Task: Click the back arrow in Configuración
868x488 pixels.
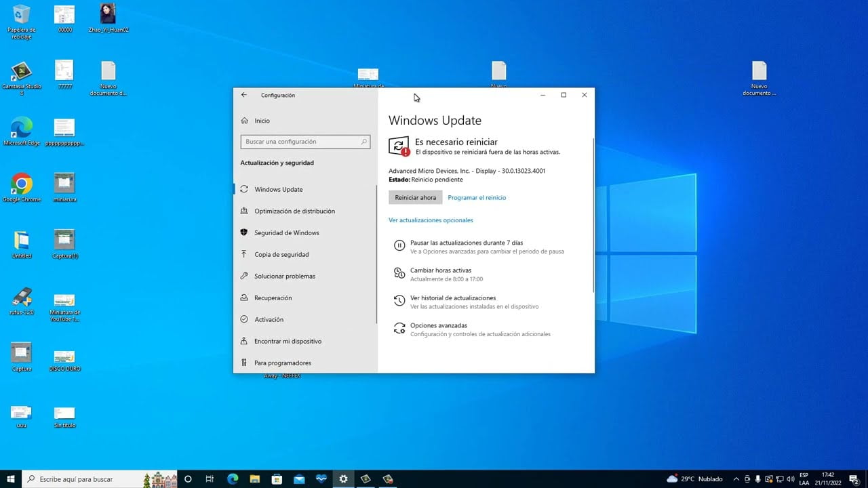Action: click(244, 95)
